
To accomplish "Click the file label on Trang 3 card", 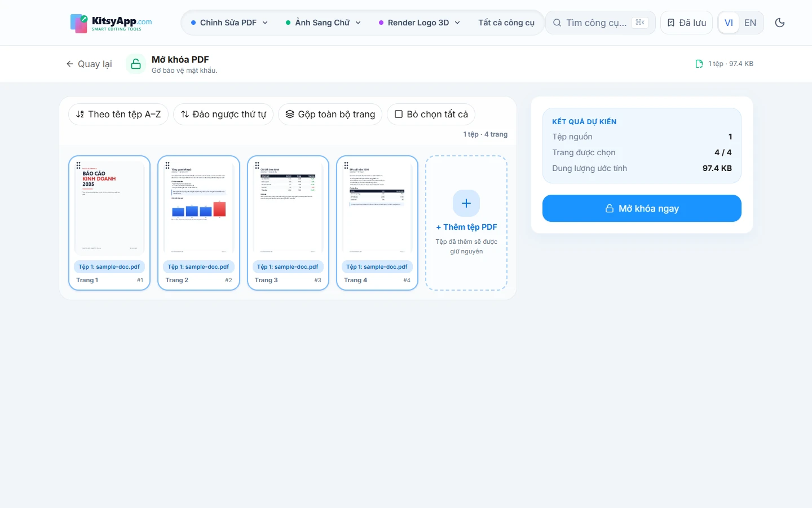I will point(288,266).
